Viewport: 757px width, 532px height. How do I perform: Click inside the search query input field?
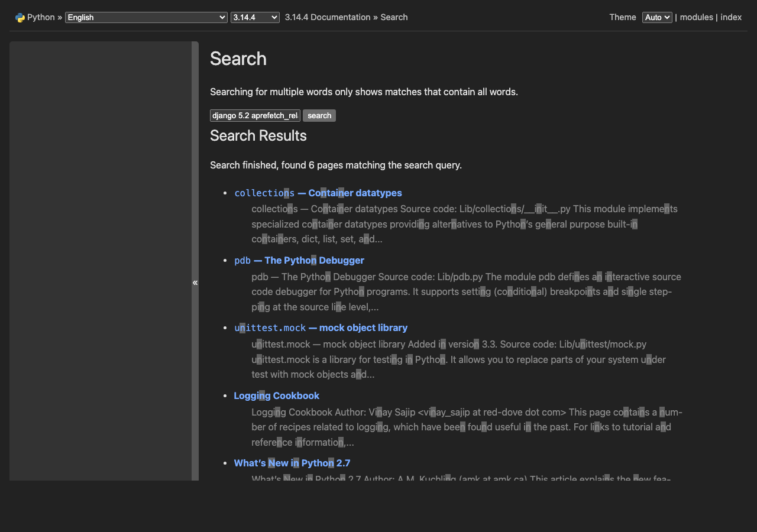(254, 115)
